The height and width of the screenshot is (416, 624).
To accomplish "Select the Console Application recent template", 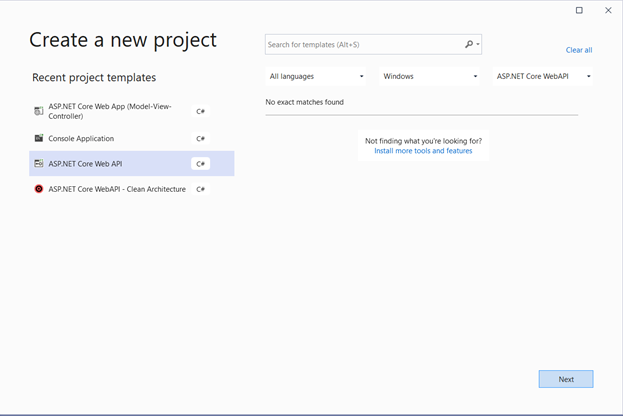I will [x=81, y=139].
